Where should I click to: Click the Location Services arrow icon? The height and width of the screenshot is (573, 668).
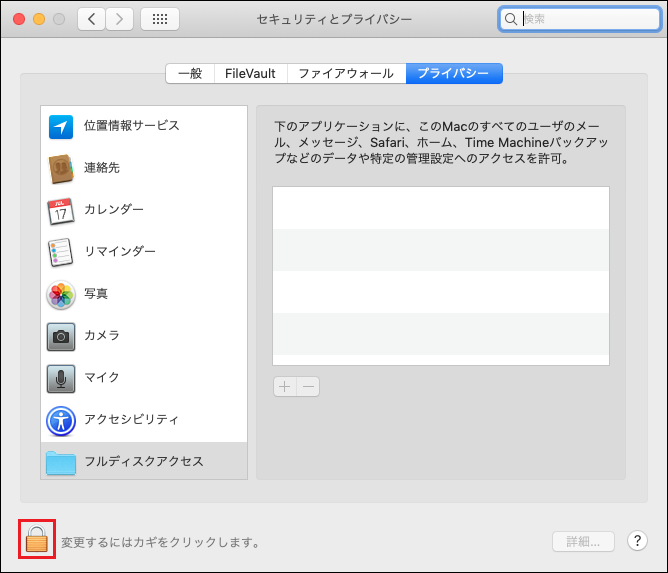[61, 127]
